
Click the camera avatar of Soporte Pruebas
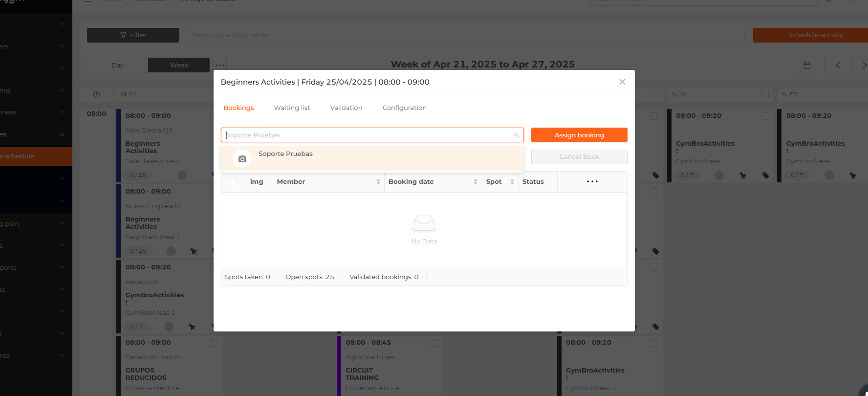[242, 159]
